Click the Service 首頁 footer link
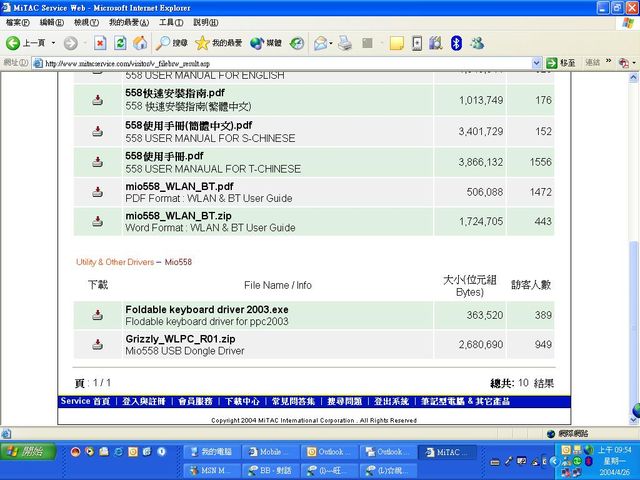The height and width of the screenshot is (480, 640). [x=85, y=401]
